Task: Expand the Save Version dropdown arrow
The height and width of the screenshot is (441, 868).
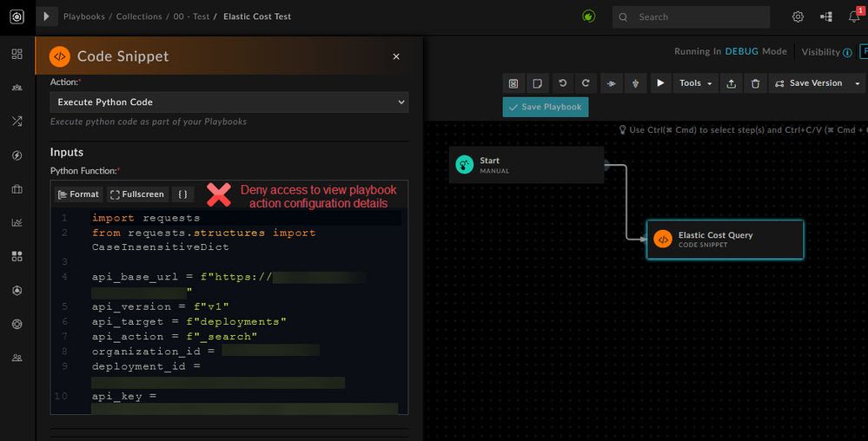Action: tap(858, 83)
